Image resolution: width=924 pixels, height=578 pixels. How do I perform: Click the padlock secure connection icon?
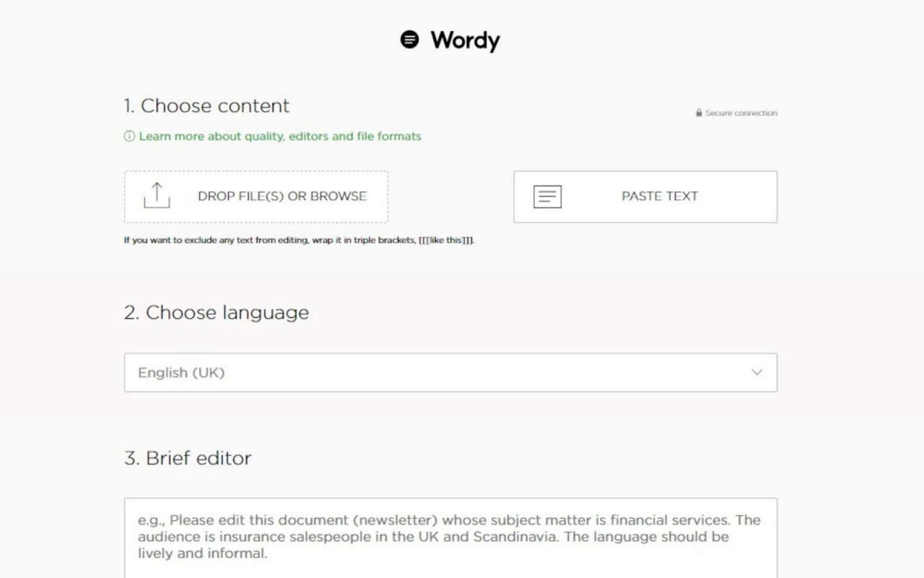coord(699,113)
